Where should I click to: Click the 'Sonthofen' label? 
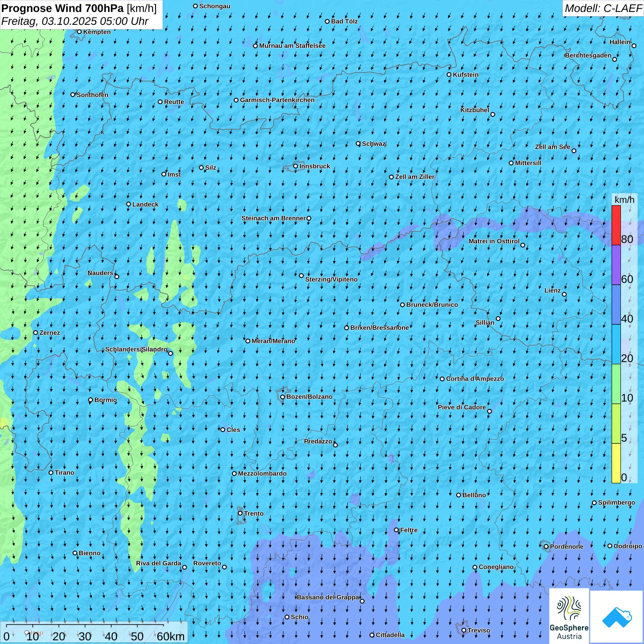(x=92, y=95)
